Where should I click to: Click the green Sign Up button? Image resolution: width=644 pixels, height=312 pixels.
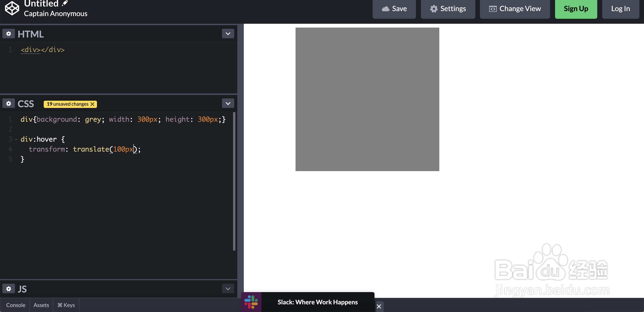576,9
